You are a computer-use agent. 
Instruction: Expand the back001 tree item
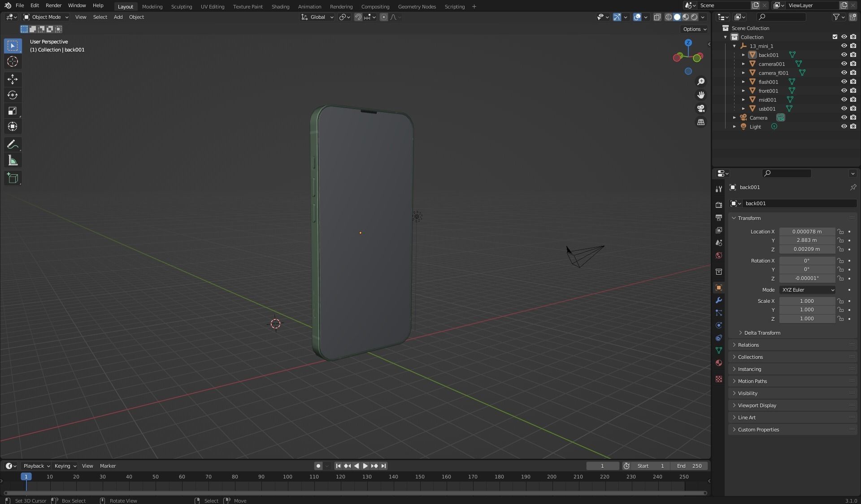point(743,55)
